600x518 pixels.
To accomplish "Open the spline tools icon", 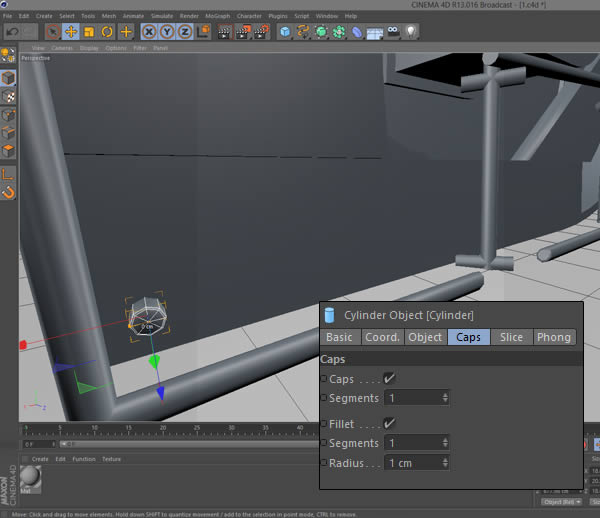I will pos(303,32).
